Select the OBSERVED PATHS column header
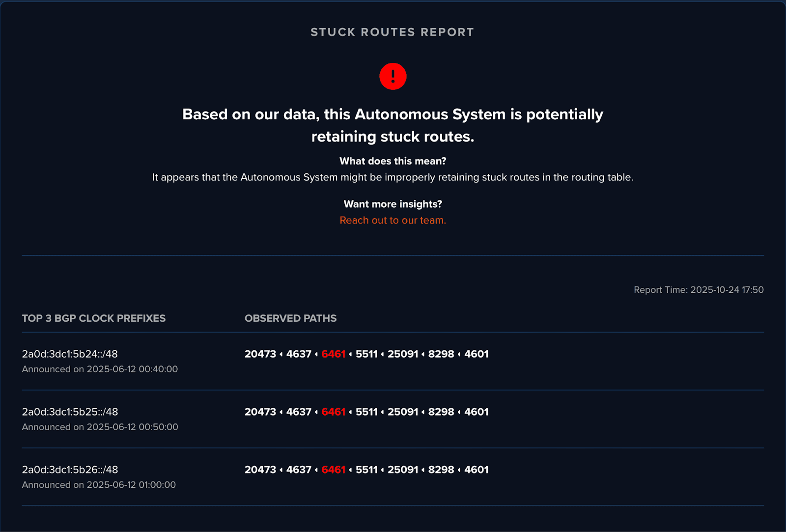786x532 pixels. tap(290, 318)
